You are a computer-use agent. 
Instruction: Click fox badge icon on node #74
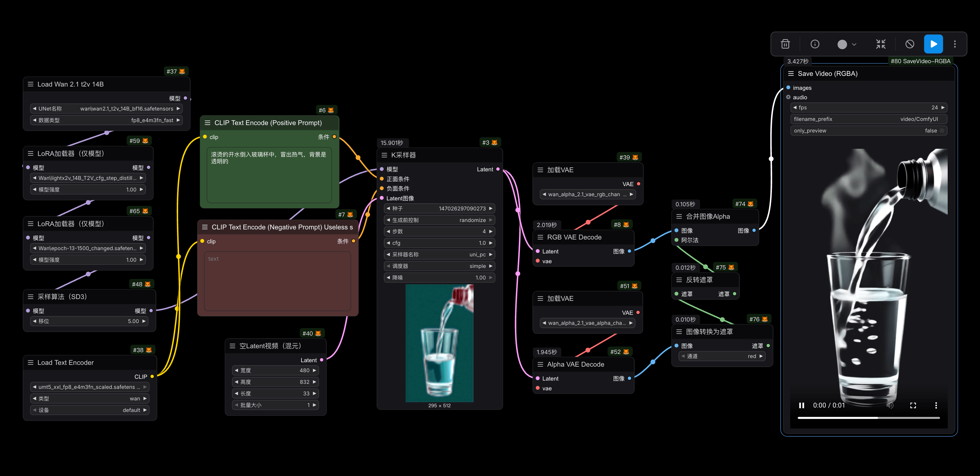[750, 204]
